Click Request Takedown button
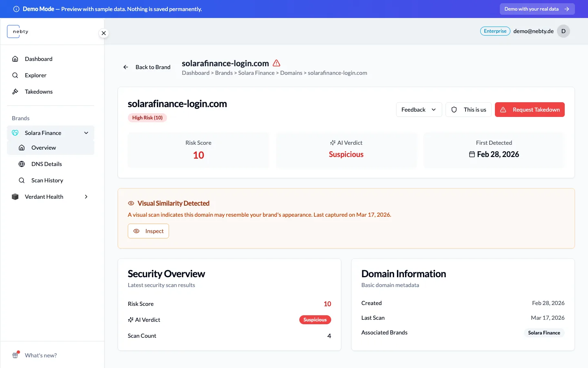588x368 pixels. tap(530, 110)
